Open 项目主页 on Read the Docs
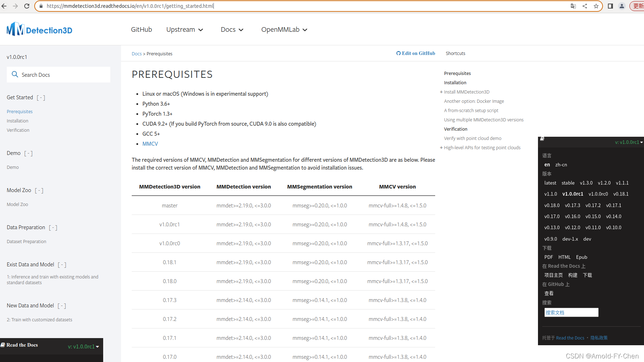 point(553,275)
